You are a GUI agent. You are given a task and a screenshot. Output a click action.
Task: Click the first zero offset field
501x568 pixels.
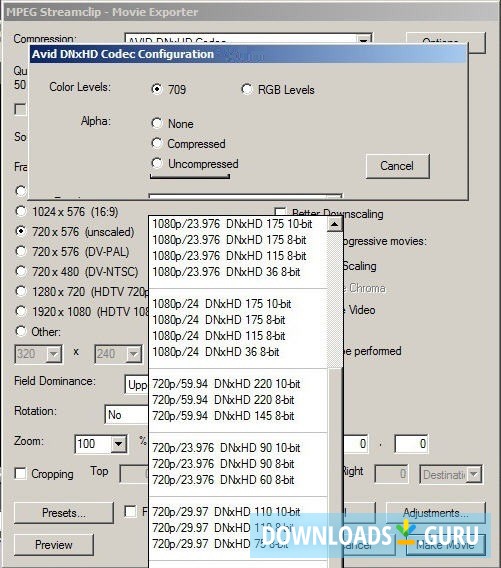pyautogui.click(x=355, y=444)
